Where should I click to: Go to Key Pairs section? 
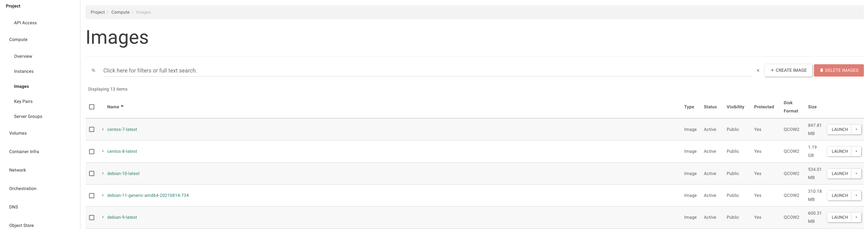click(23, 102)
